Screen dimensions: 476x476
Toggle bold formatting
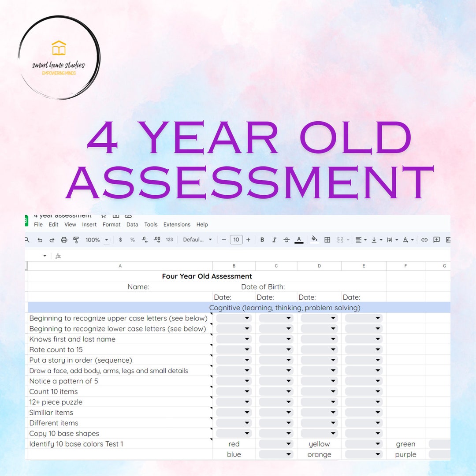[262, 239]
